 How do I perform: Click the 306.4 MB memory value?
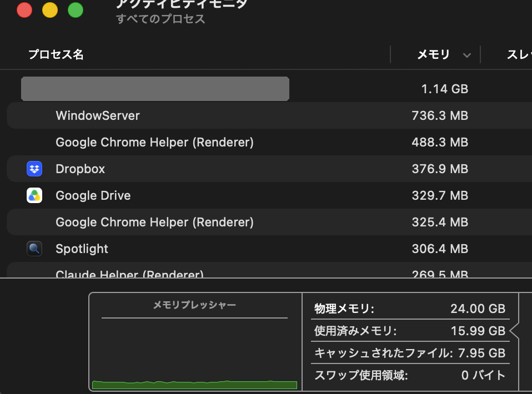[440, 249]
